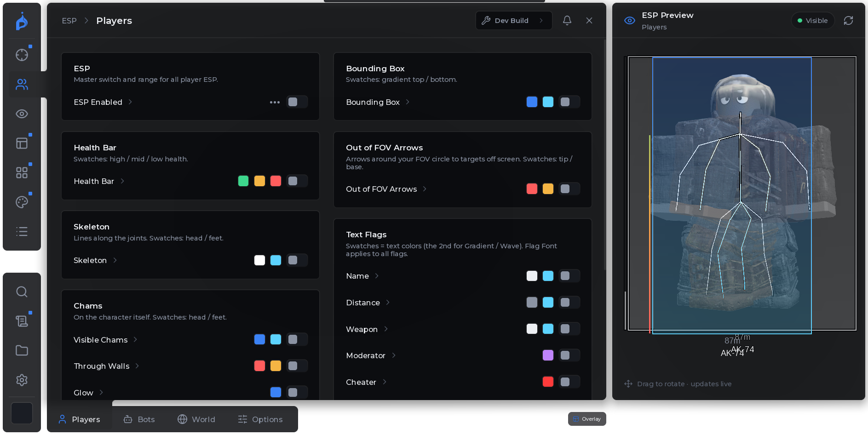Toggle the Visible Chams switch
The image size is (868, 435).
[x=297, y=339]
